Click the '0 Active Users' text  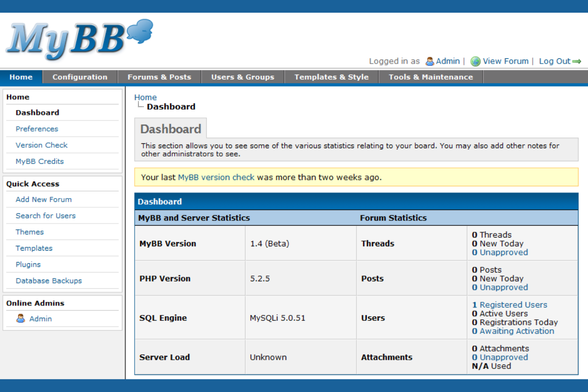[x=500, y=314]
